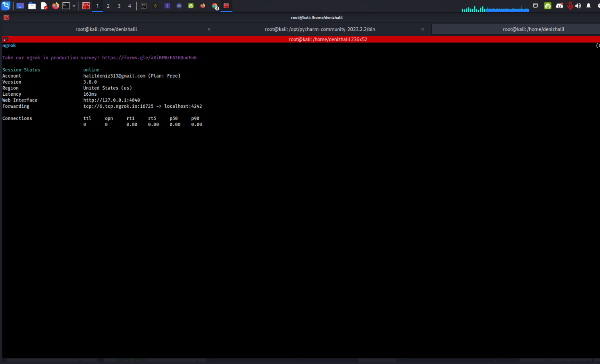Open PyCharm from the taskbar
Image resolution: width=600 pixels, height=364 pixels.
tap(143, 6)
